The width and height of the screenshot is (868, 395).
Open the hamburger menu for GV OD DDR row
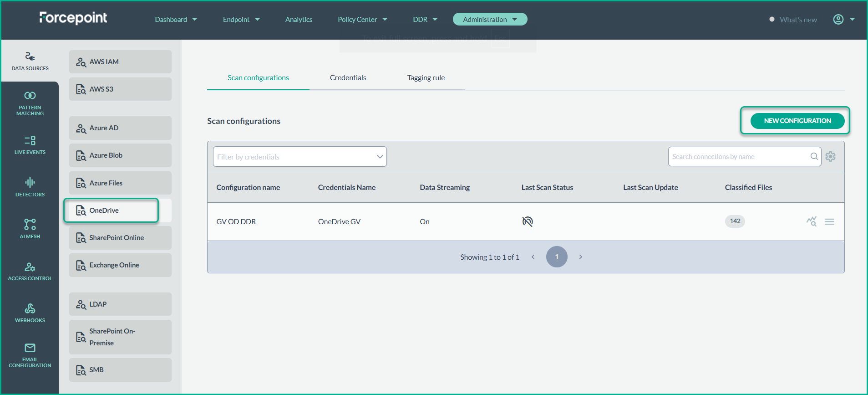[829, 221]
